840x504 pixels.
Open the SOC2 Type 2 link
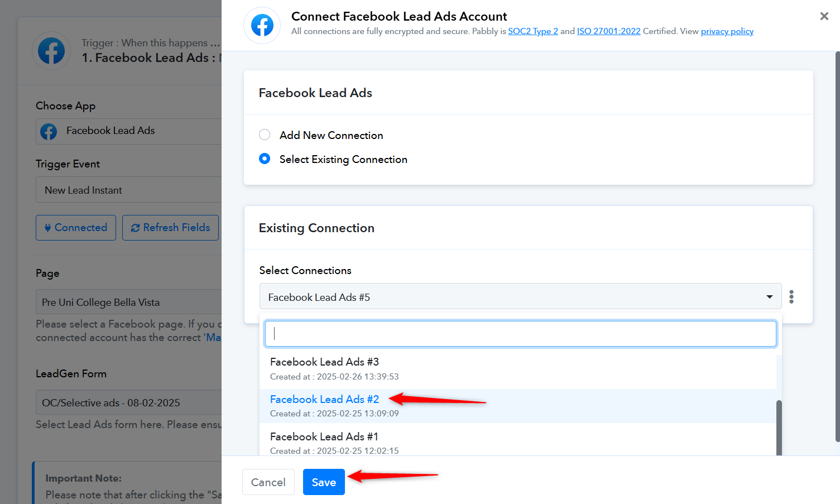[533, 31]
